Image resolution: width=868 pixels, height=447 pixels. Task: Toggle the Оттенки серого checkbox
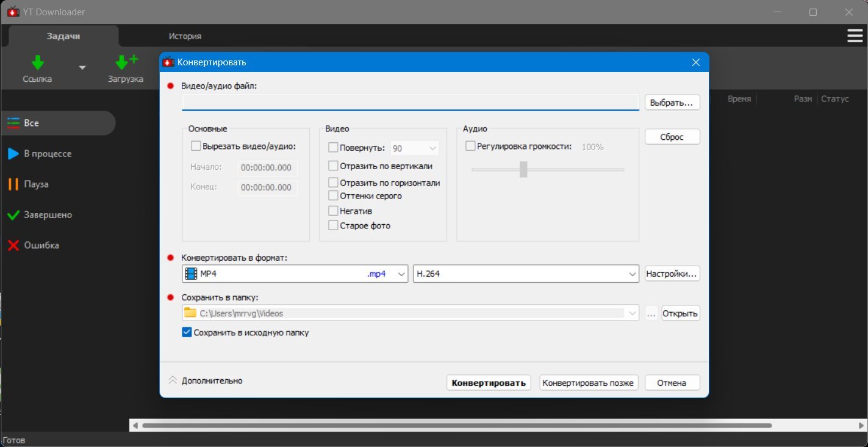point(333,195)
